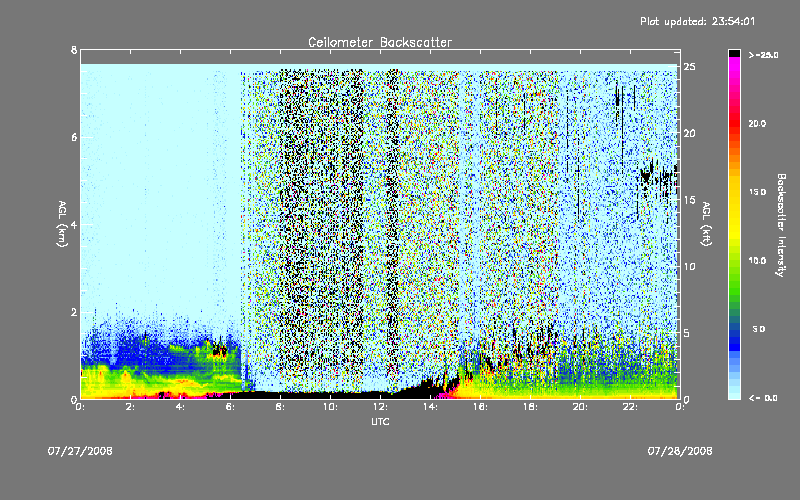The width and height of the screenshot is (800, 500).
Task: Click the '18:' hour tick on the UTC axis
Action: (x=530, y=407)
